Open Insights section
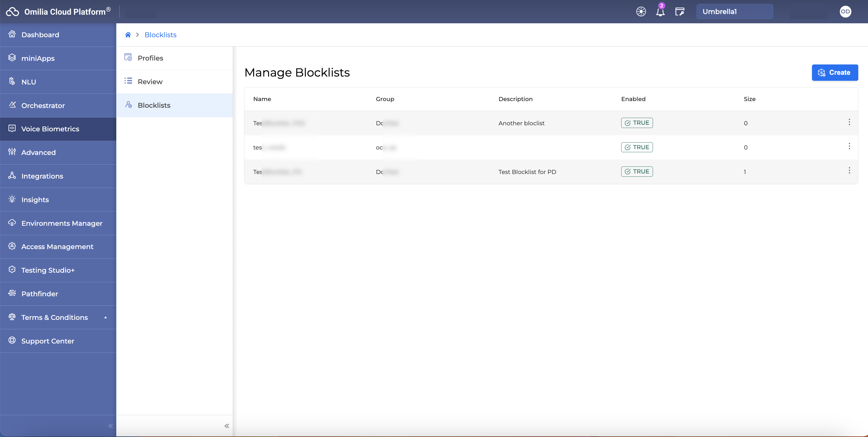868x437 pixels. (x=35, y=199)
